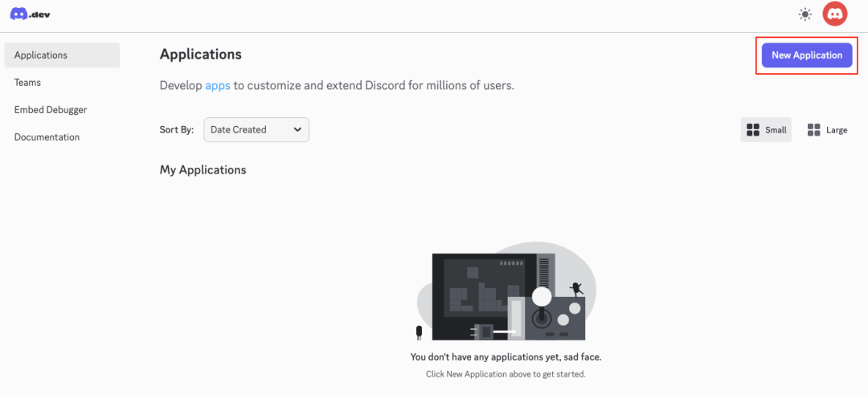
Task: Open the Teams sidebar item
Action: pos(27,83)
